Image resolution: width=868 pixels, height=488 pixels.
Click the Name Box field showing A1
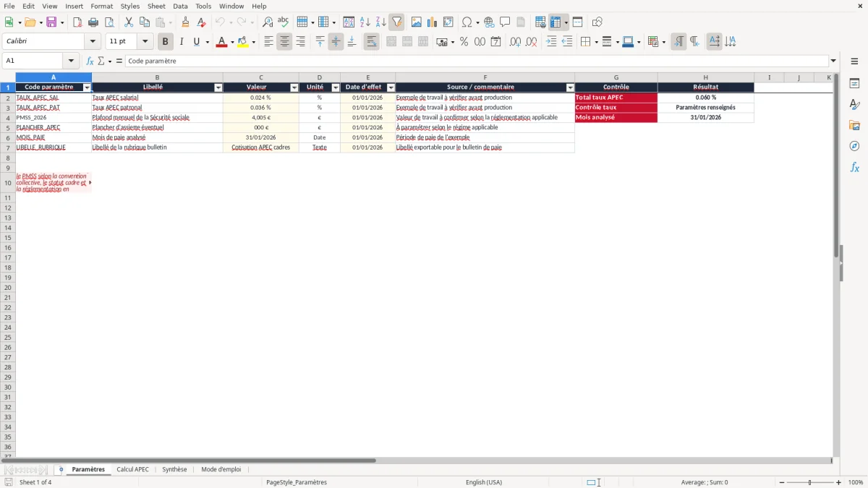tap(33, 61)
